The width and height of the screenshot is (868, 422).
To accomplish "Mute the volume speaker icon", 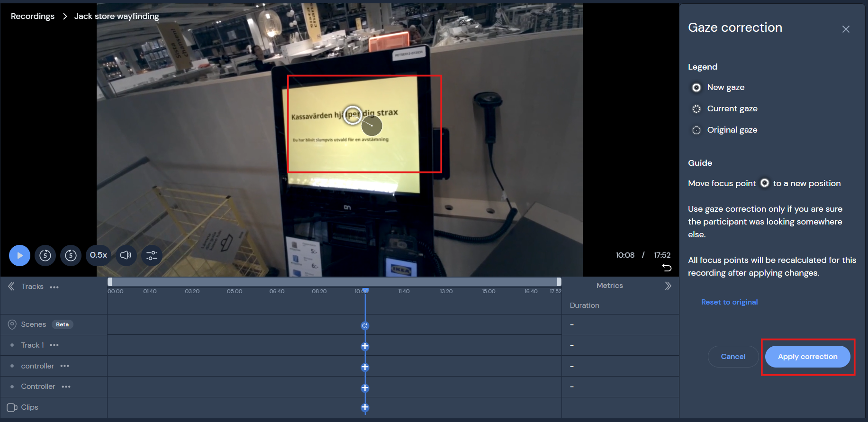I will pos(126,255).
